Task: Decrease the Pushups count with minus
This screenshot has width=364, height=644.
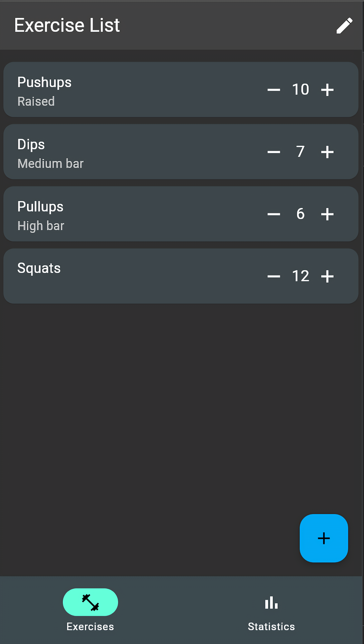Action: 274,89
